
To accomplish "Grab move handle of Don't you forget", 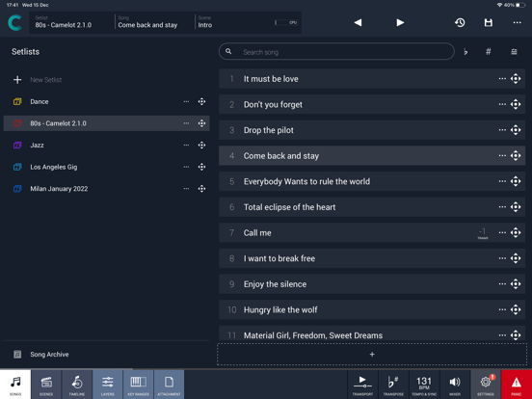I will 516,104.
